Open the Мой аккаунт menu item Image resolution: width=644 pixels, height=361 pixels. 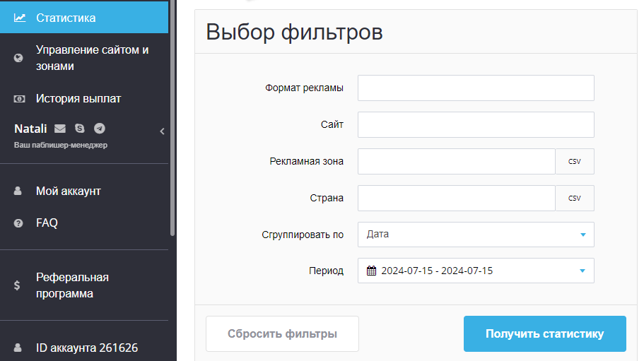tap(68, 191)
